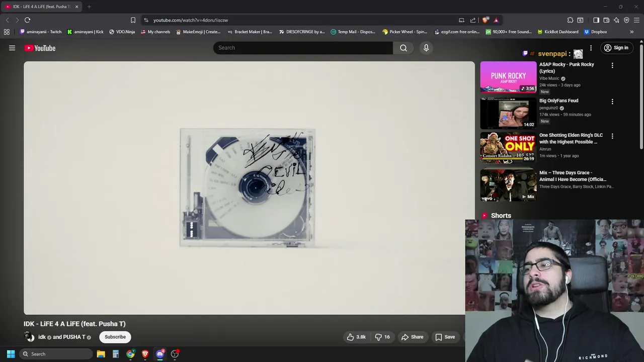Image resolution: width=644 pixels, height=362 pixels.
Task: Open Big OnlyFans Feud thumbnail
Action: pos(508,114)
